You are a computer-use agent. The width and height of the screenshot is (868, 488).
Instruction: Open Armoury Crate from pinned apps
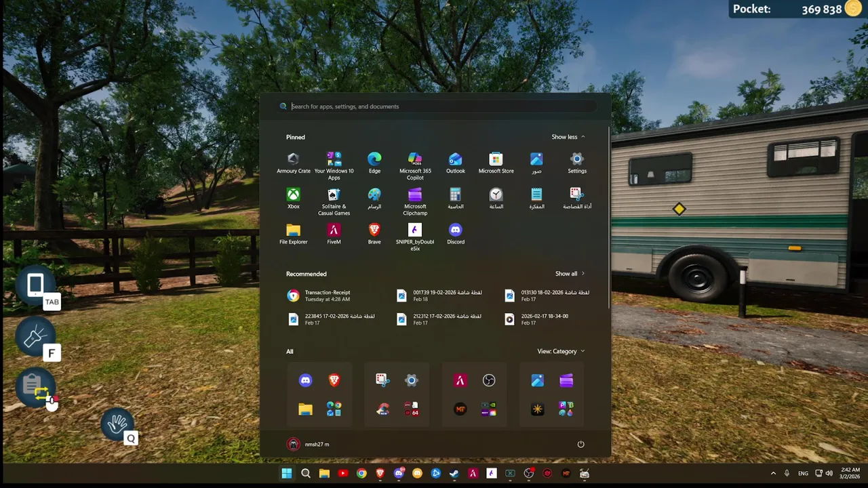tap(293, 163)
